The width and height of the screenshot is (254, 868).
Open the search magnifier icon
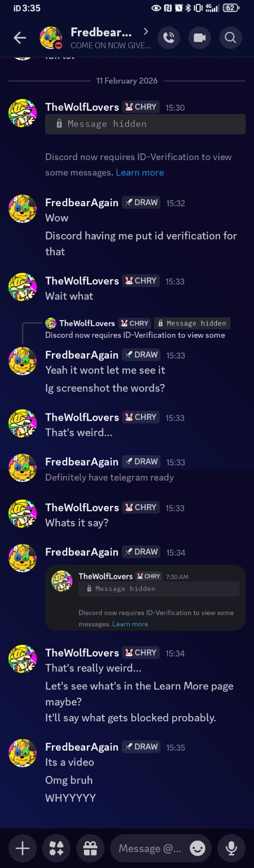(231, 38)
